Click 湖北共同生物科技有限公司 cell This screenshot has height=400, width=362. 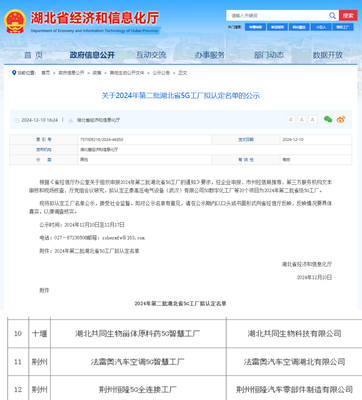coord(294,333)
